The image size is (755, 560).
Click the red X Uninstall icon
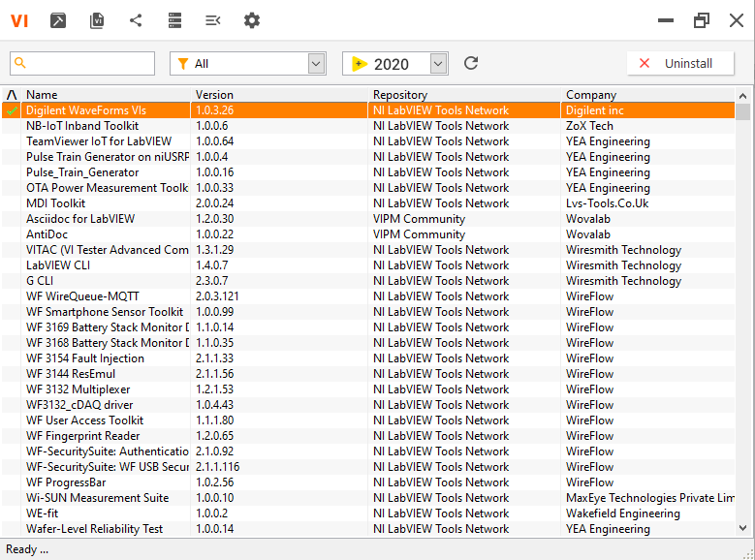(x=645, y=63)
